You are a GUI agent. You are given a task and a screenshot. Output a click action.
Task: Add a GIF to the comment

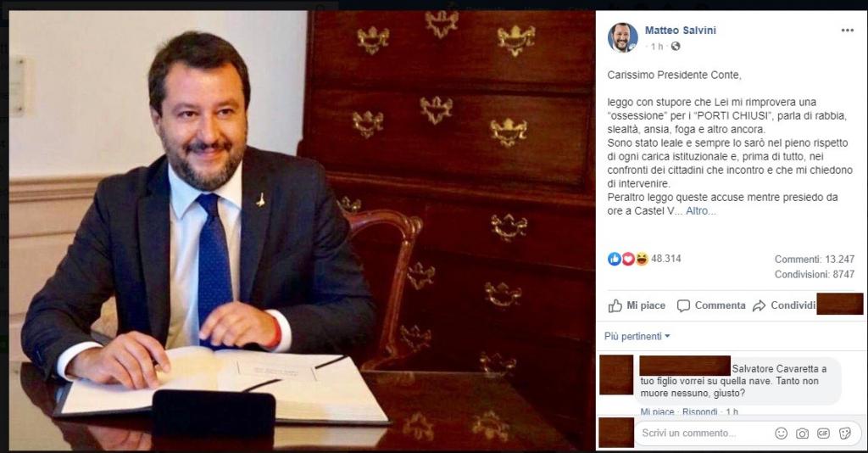(x=823, y=433)
